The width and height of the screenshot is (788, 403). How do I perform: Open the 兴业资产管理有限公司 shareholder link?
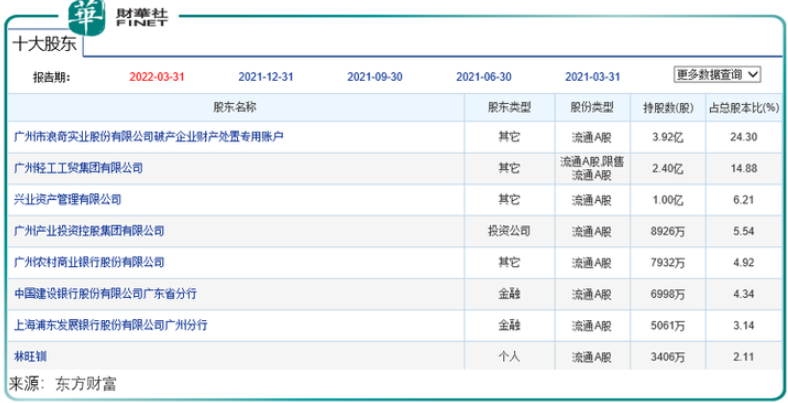[x=67, y=199]
